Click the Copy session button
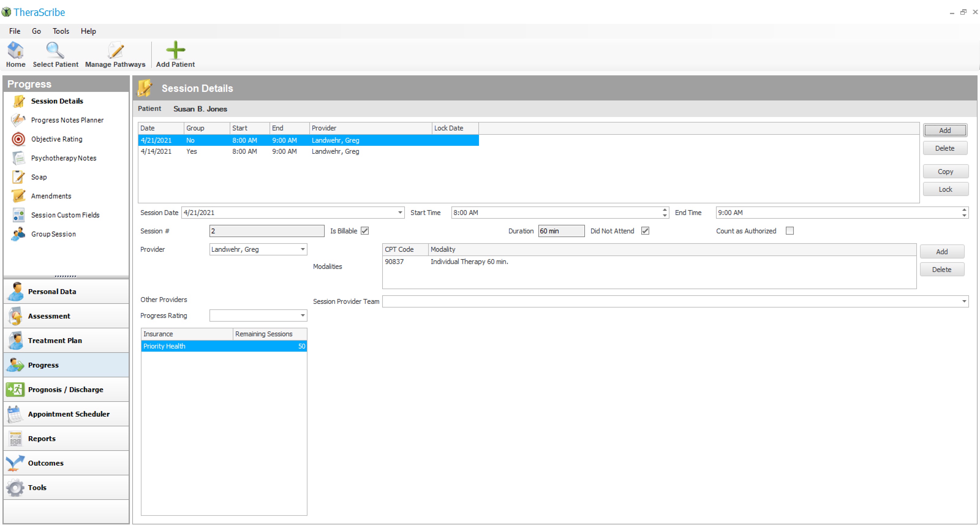980x525 pixels. tap(945, 172)
